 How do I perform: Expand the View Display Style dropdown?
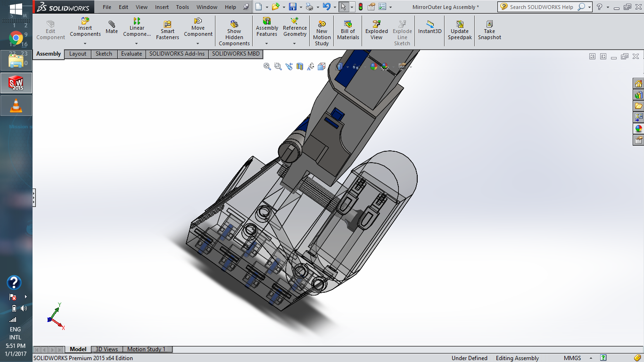click(x=347, y=66)
